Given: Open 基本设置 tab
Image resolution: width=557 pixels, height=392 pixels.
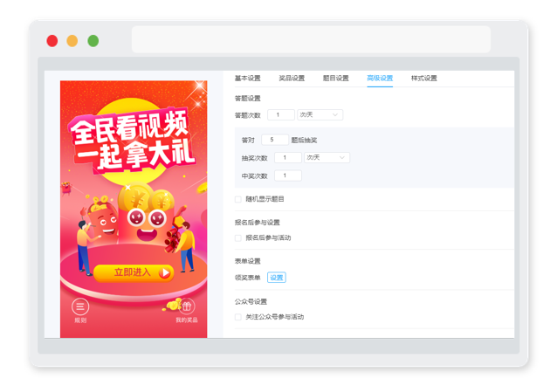Looking at the screenshot, I should (248, 79).
